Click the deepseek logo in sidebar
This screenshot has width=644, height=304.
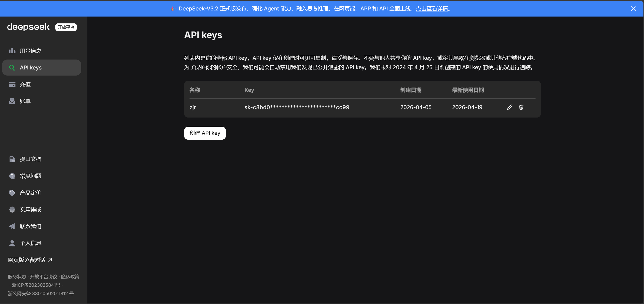pyautogui.click(x=28, y=27)
